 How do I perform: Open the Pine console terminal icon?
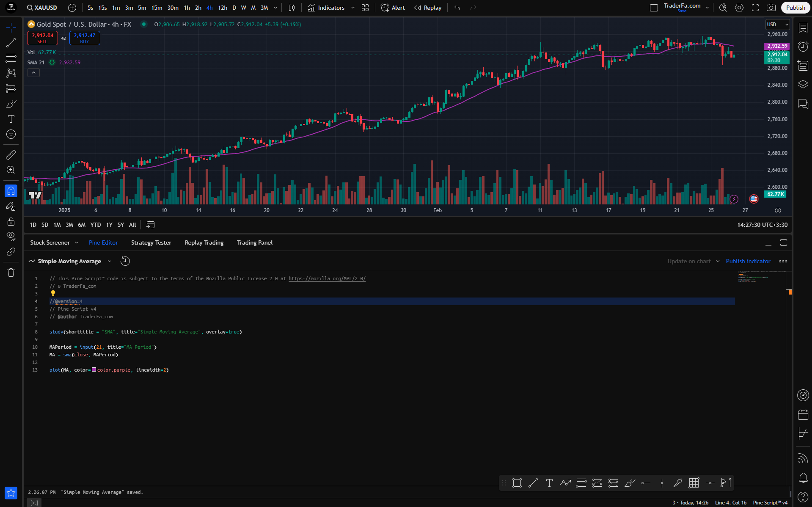click(x=34, y=503)
